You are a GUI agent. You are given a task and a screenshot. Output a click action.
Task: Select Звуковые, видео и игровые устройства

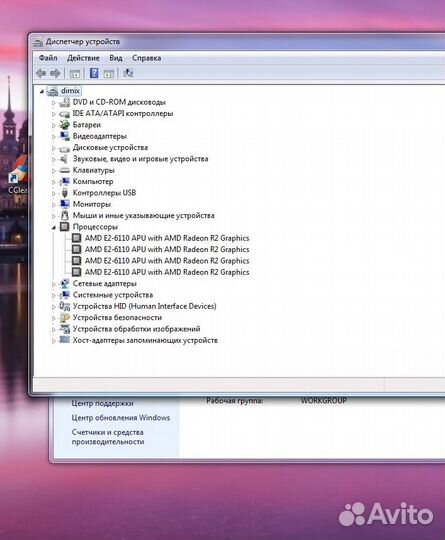coord(141,159)
